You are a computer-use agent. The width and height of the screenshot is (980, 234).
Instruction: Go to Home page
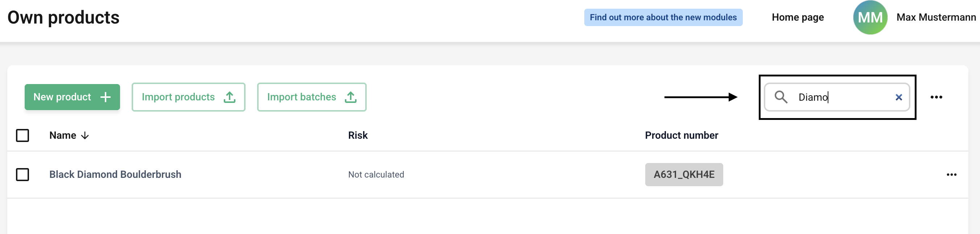click(x=798, y=17)
